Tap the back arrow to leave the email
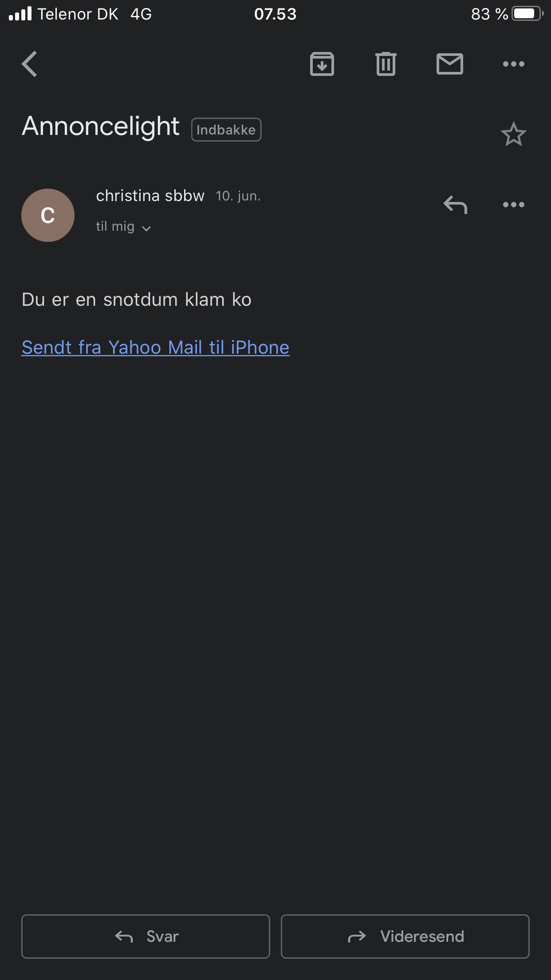The image size is (551, 980). point(29,64)
